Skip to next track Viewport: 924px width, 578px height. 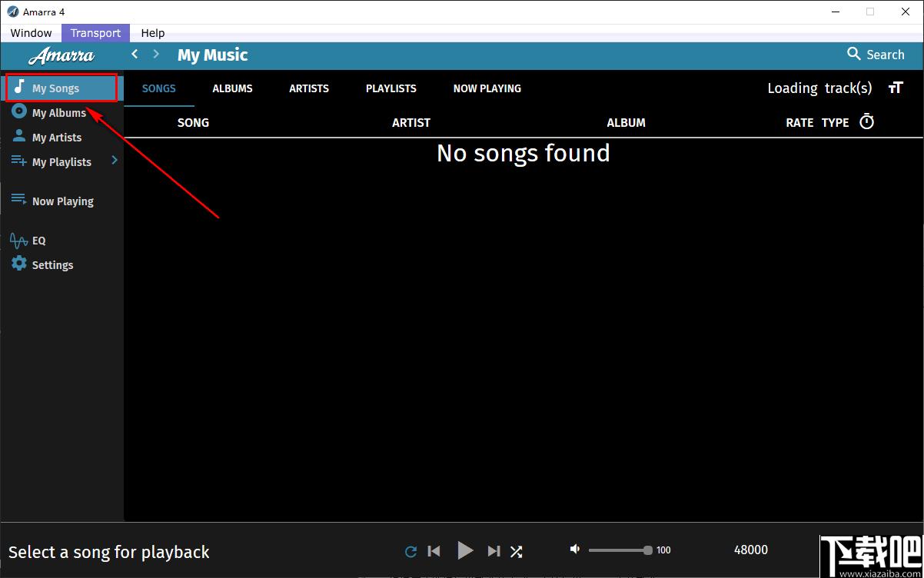[494, 551]
